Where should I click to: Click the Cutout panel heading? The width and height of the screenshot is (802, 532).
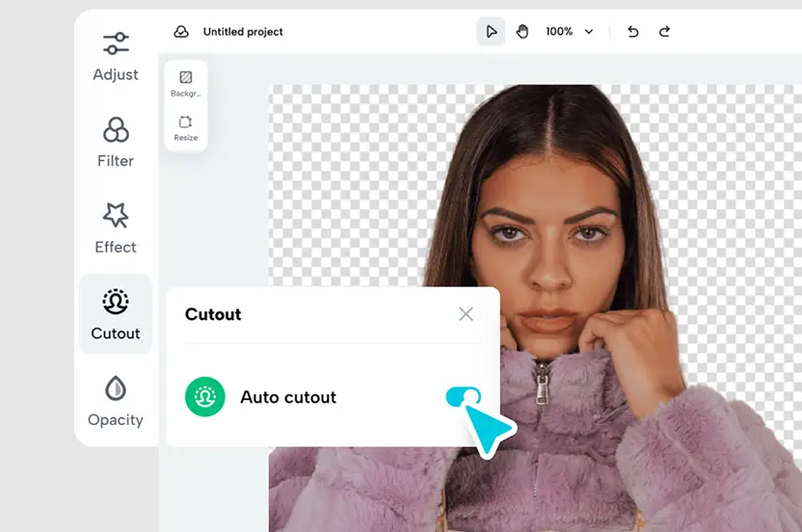click(x=213, y=314)
